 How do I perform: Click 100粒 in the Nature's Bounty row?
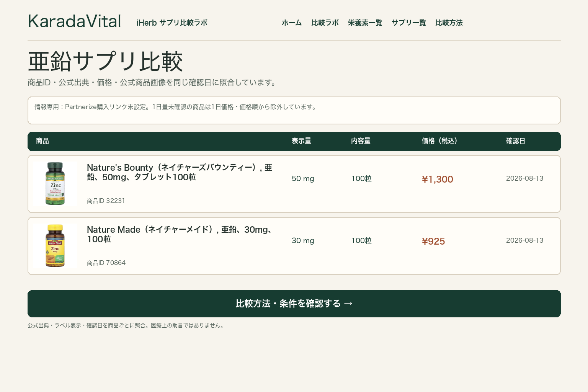click(x=361, y=179)
